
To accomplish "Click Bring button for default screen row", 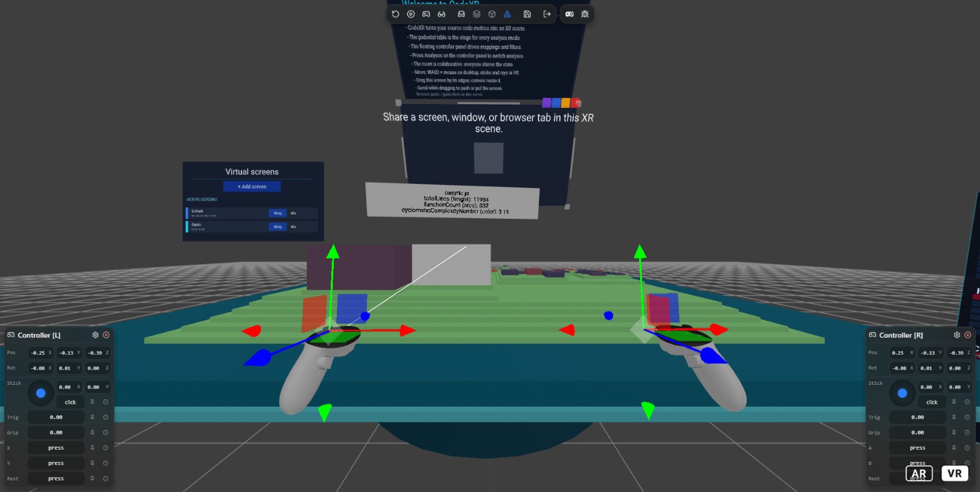I will [277, 213].
